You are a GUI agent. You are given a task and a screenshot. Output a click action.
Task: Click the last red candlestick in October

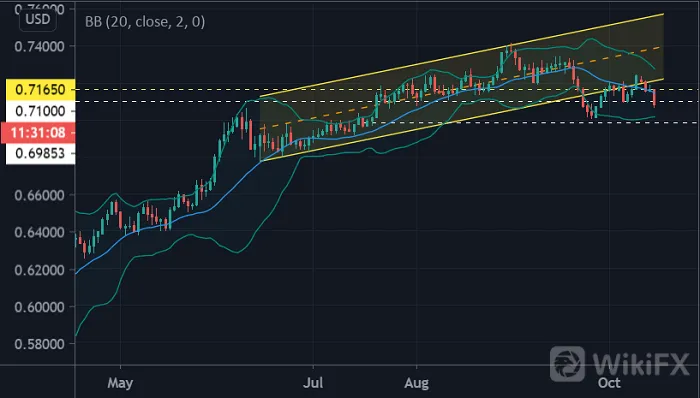coord(654,98)
